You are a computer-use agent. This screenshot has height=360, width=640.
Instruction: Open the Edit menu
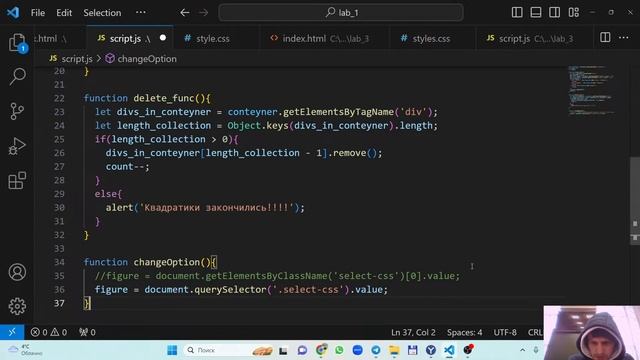click(64, 13)
